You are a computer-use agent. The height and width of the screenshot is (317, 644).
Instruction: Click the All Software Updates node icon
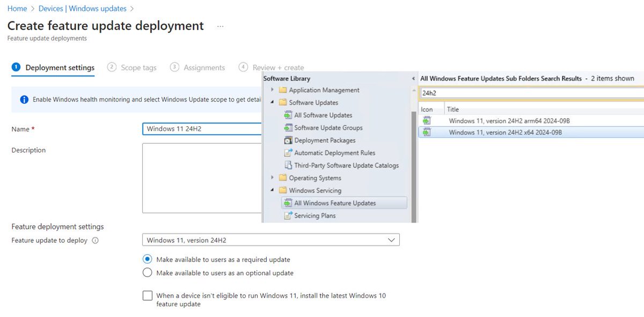(288, 115)
